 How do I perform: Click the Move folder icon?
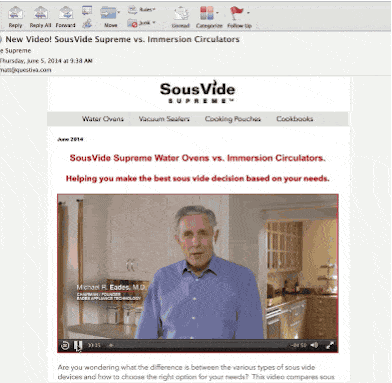coord(108,14)
